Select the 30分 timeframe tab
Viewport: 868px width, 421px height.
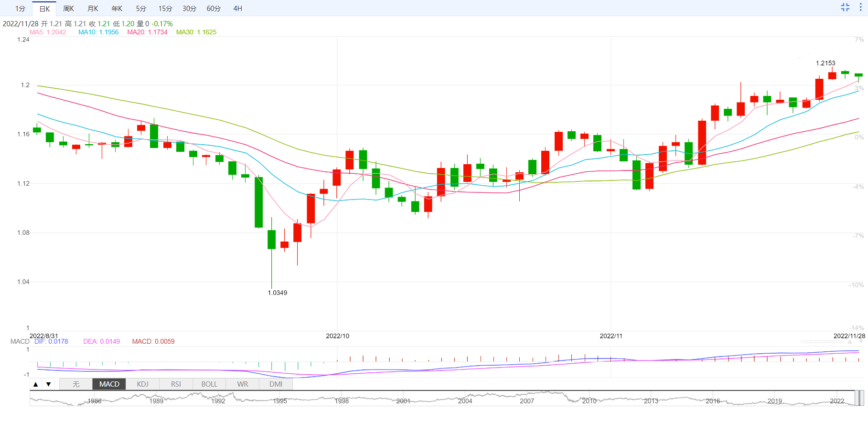tap(189, 9)
